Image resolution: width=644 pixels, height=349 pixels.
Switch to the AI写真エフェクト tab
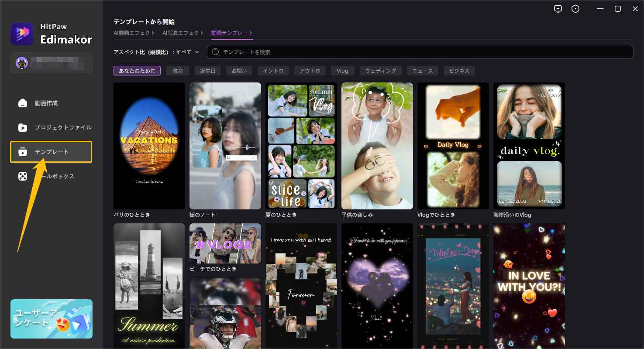coord(183,33)
